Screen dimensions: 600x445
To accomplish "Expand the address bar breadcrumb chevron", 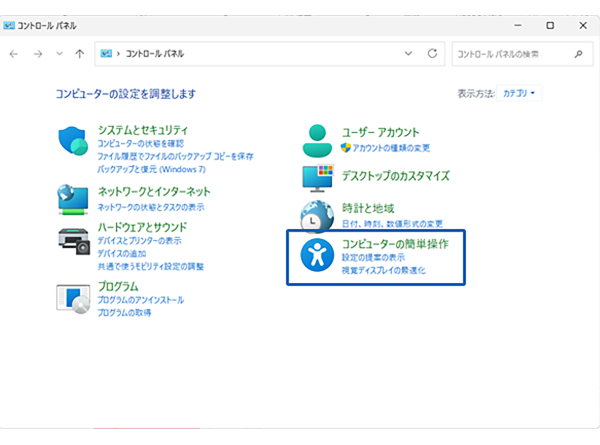I will (x=118, y=54).
